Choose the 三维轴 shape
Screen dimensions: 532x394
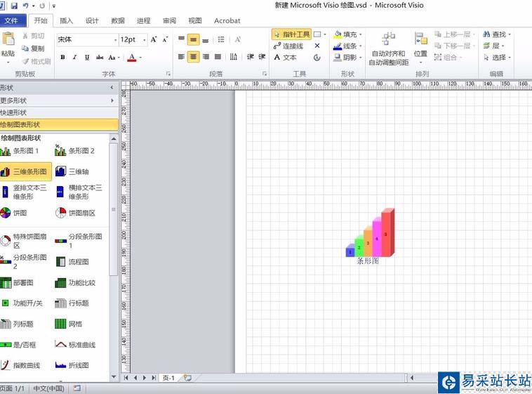[72, 171]
